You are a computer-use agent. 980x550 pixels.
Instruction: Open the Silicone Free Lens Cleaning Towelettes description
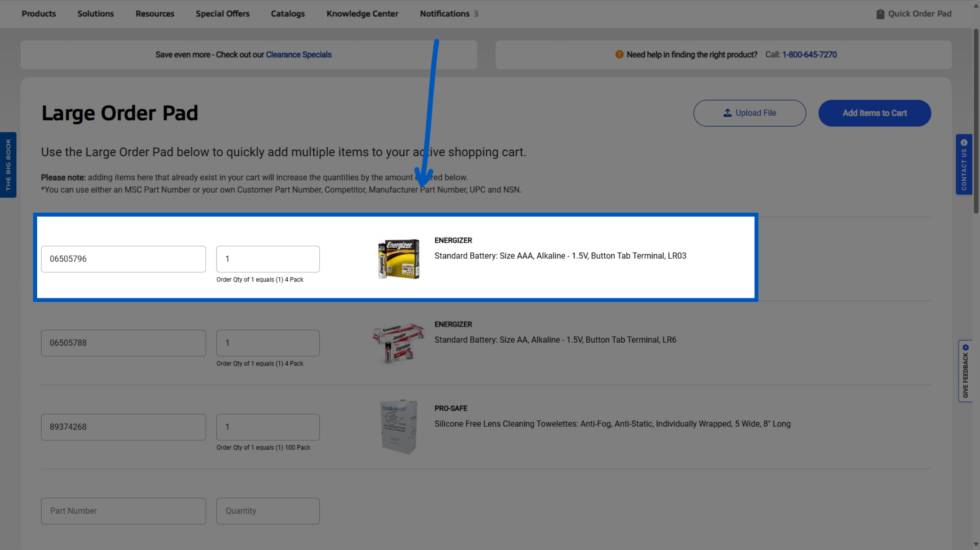(x=612, y=424)
